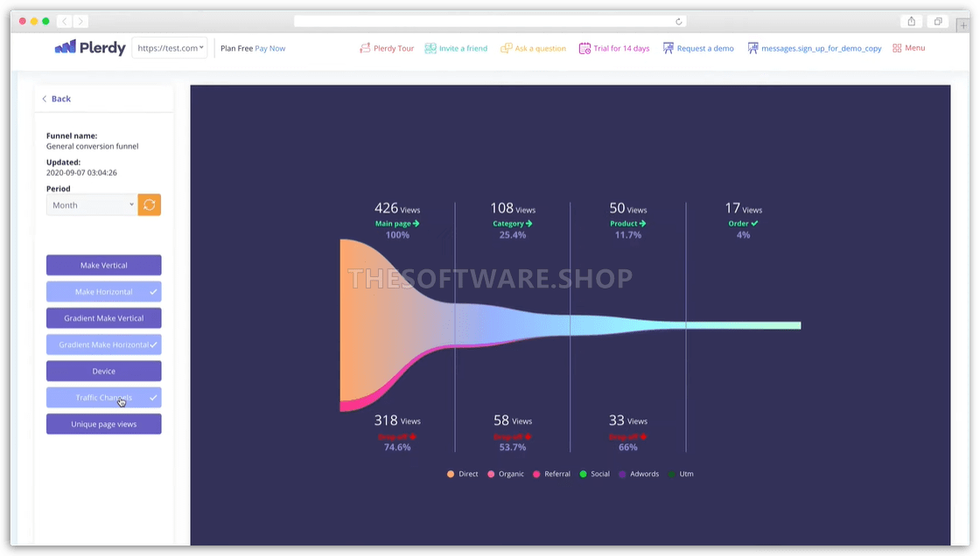Expand the Month period dropdown

pos(92,205)
